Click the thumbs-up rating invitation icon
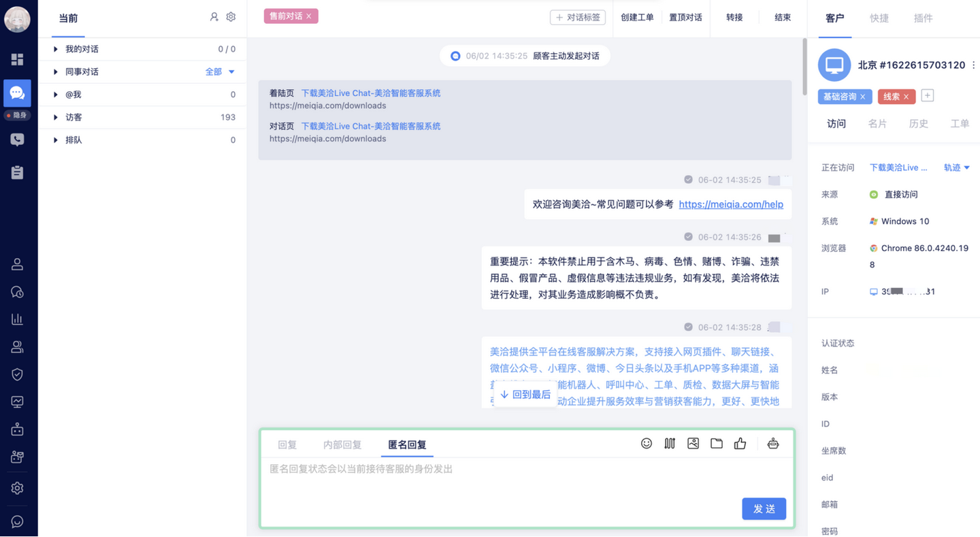Screen dimensions: 980x537 coord(740,444)
